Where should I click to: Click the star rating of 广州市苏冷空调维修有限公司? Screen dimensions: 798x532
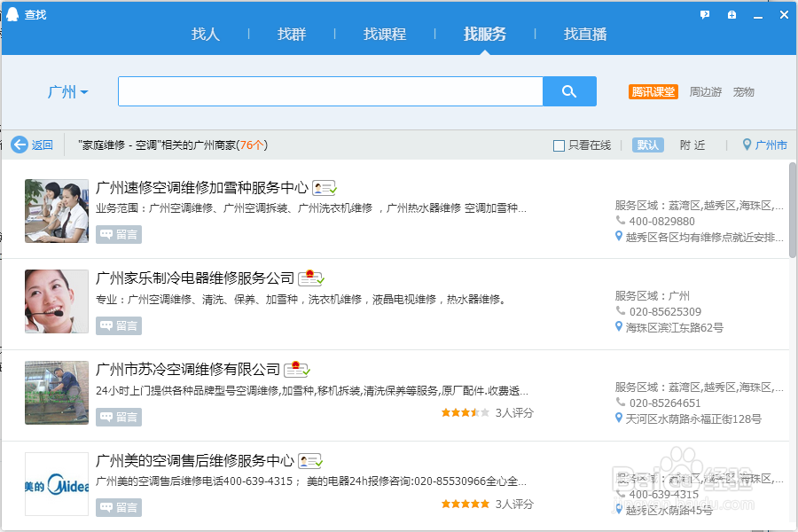pos(465,412)
